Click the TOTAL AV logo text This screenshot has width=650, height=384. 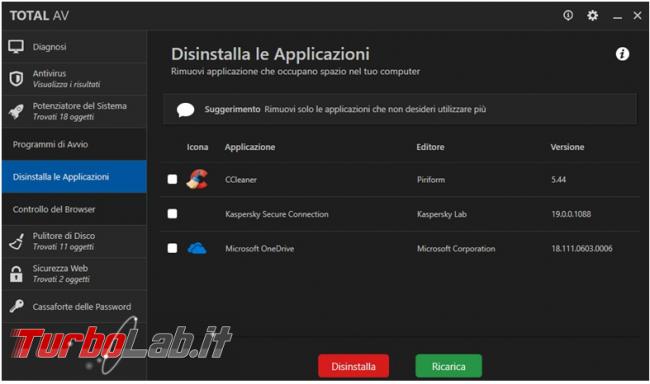39,16
